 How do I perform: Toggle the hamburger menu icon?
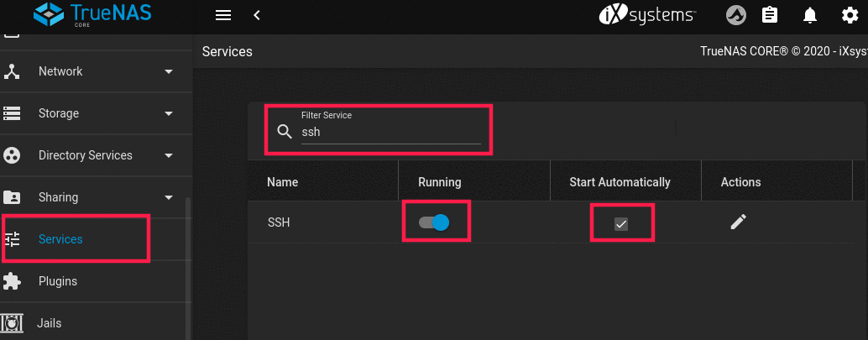(222, 15)
